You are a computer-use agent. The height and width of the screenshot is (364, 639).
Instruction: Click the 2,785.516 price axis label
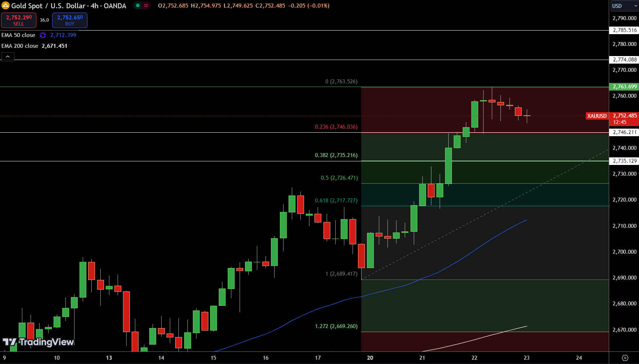(624, 30)
